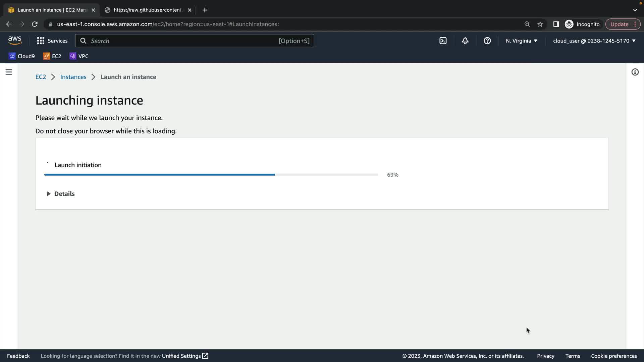Reload the browser page
The width and height of the screenshot is (644, 362).
(x=35, y=24)
